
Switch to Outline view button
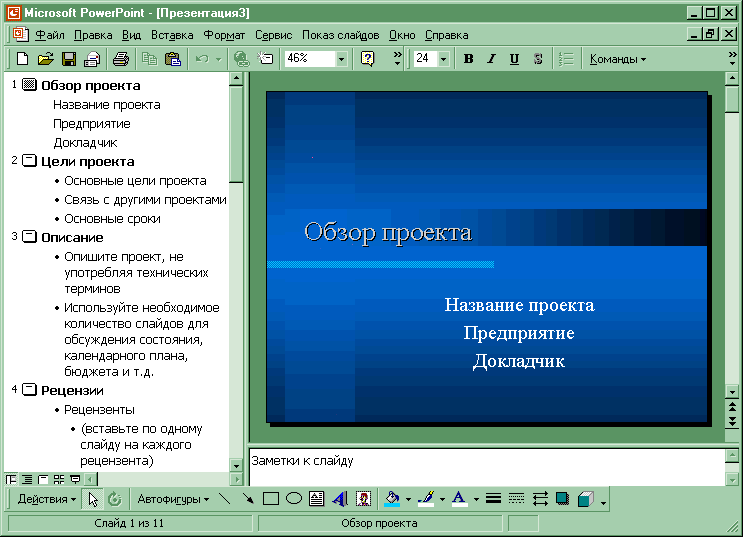click(27, 479)
